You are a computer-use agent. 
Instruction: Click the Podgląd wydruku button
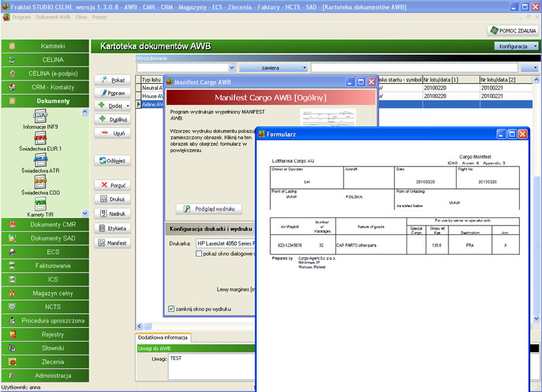[209, 209]
